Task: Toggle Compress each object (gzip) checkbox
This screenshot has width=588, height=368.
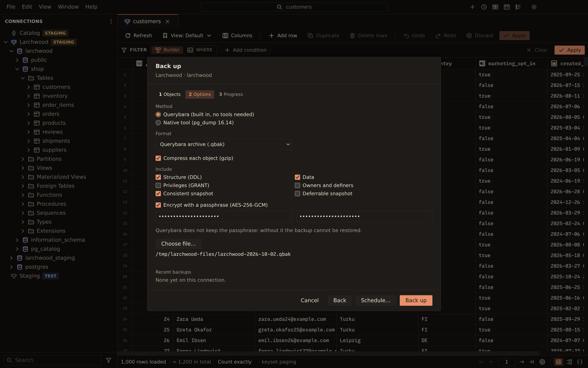Action: tap(158, 158)
